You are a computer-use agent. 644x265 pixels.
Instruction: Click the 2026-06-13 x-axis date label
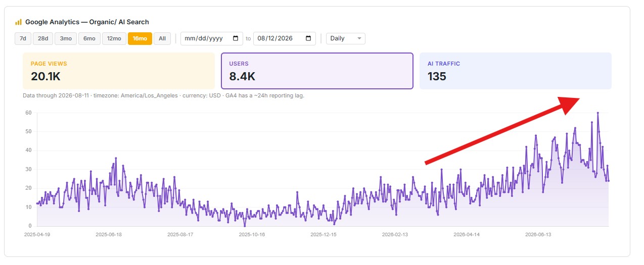[538, 235]
